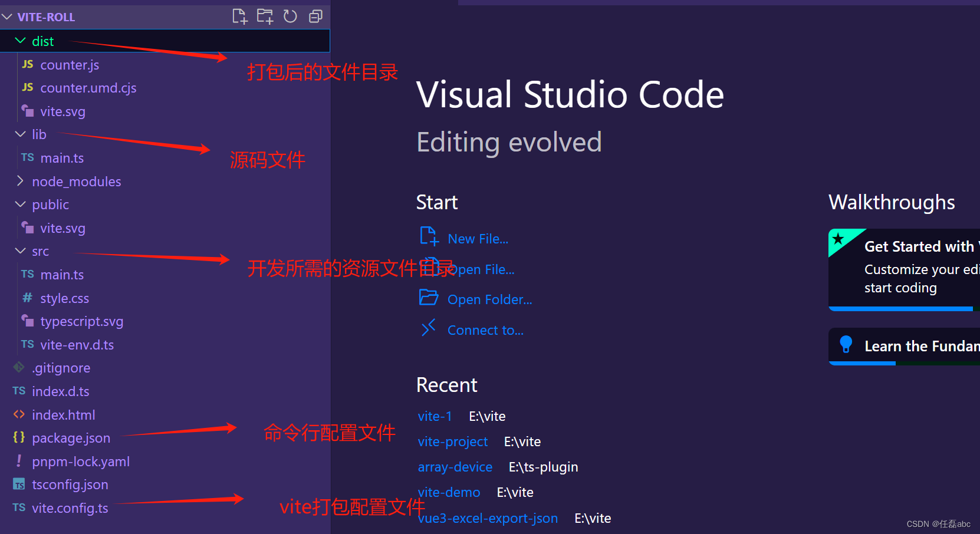Image resolution: width=980 pixels, height=534 pixels.
Task: Click the TS icon beside lib main.ts
Action: pos(28,157)
